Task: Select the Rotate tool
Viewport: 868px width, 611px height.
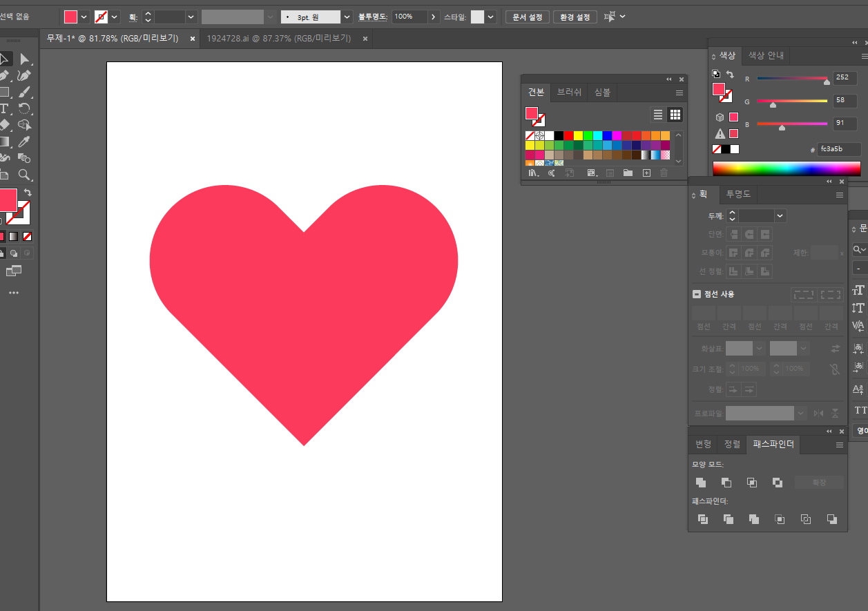Action: tap(24, 108)
